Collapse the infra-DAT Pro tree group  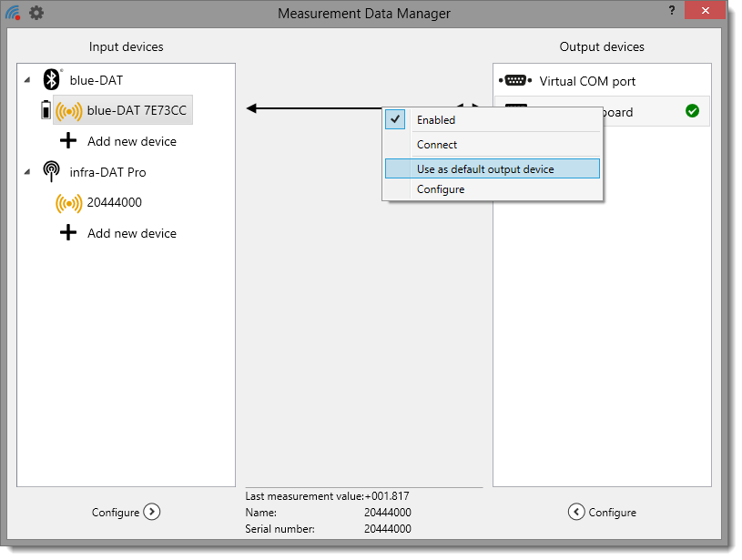click(x=25, y=172)
